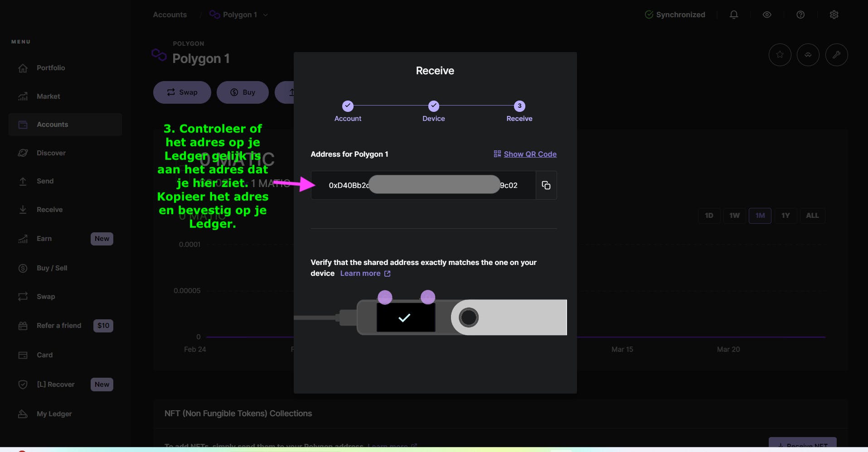Click the $10 badge on Refer a friend
The height and width of the screenshot is (452, 868).
pyautogui.click(x=103, y=326)
